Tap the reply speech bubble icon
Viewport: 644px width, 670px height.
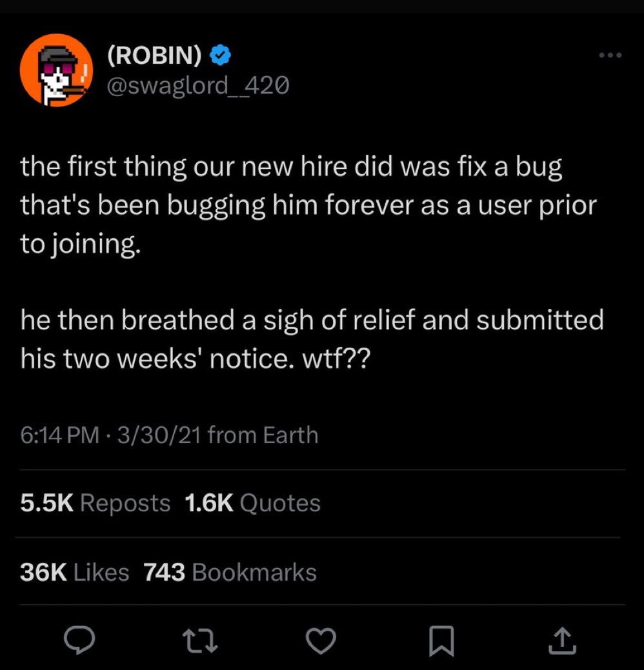(x=80, y=640)
